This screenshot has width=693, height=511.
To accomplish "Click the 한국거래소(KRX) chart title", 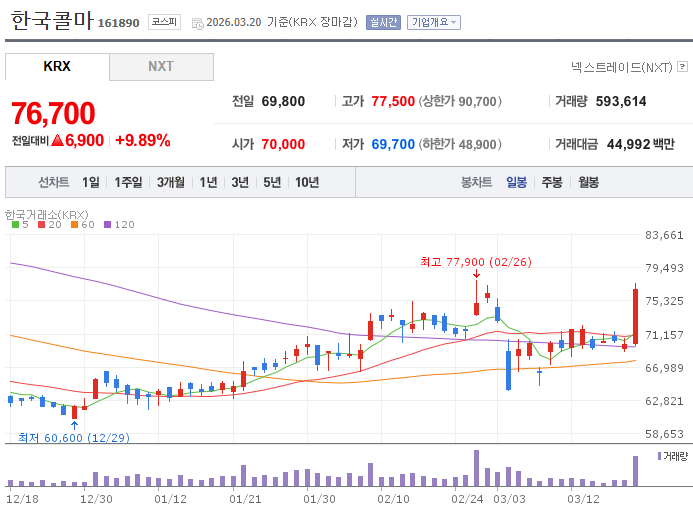I will [46, 215].
